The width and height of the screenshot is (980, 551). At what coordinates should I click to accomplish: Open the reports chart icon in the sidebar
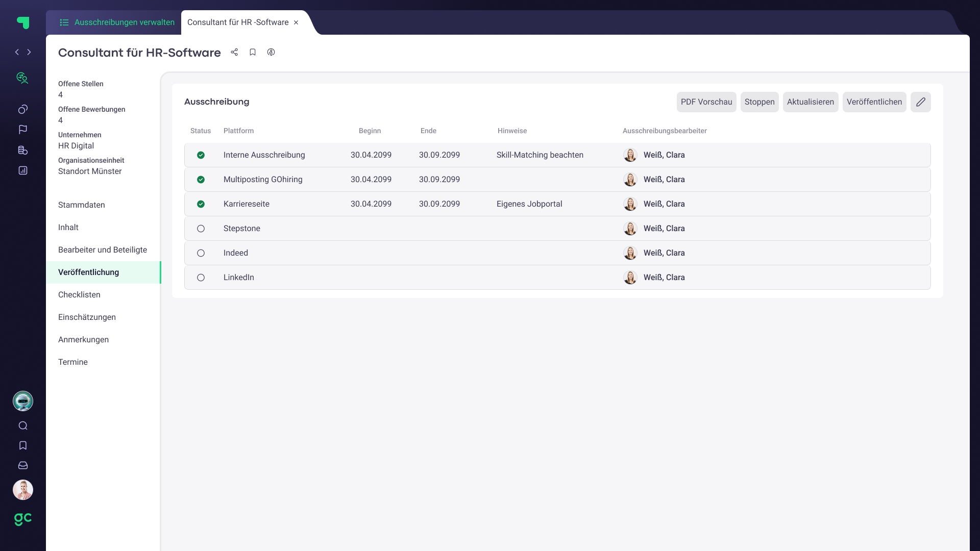23,170
